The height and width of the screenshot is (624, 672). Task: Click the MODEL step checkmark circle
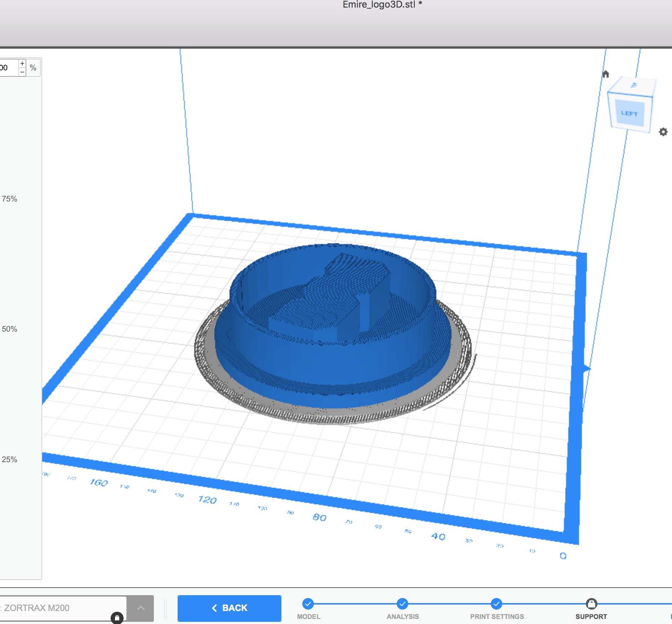pyautogui.click(x=308, y=603)
